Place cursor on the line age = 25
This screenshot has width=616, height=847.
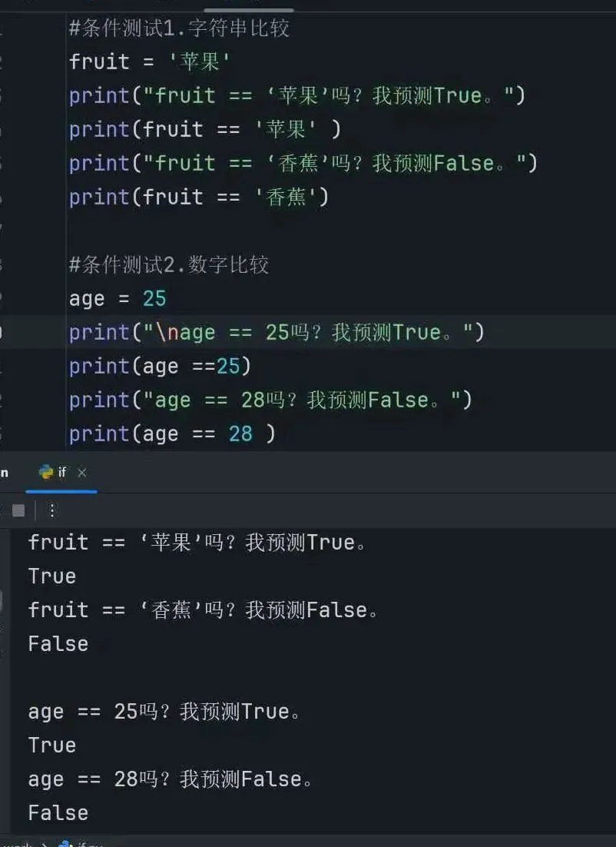tap(118, 298)
